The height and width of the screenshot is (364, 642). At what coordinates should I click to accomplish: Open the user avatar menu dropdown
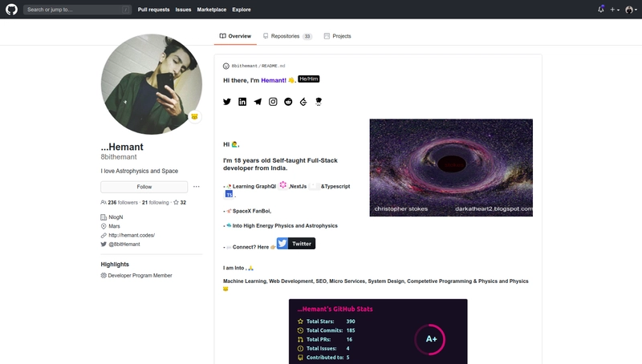(631, 10)
